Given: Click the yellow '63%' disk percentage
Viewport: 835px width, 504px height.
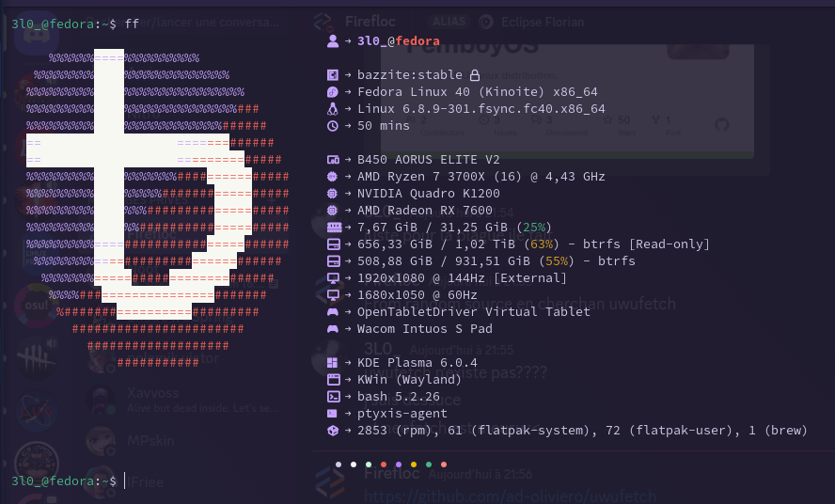Looking at the screenshot, I should (x=542, y=244).
